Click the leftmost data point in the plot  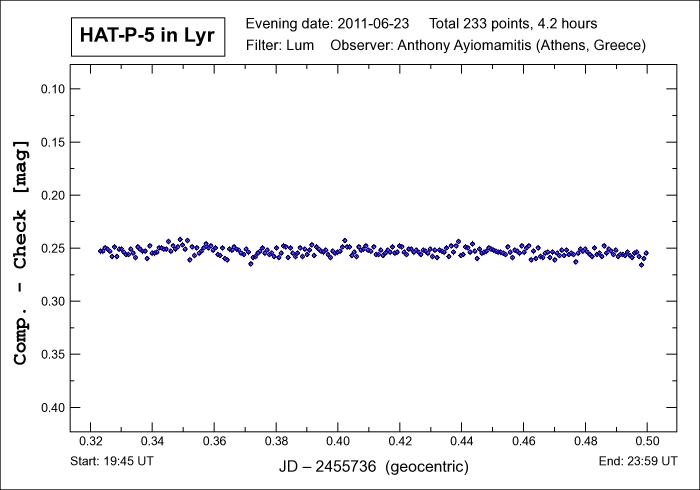100,250
